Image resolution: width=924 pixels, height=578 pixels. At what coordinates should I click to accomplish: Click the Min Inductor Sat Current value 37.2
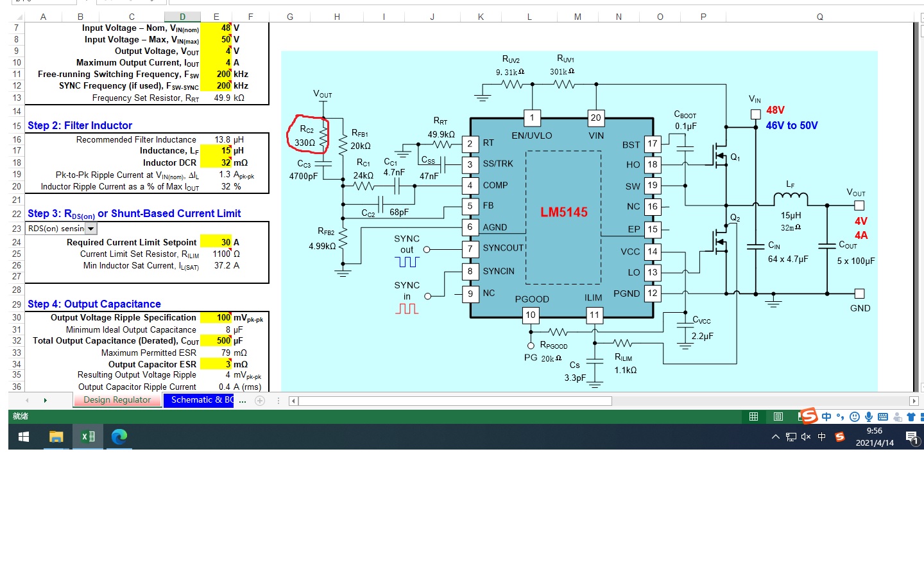(223, 266)
